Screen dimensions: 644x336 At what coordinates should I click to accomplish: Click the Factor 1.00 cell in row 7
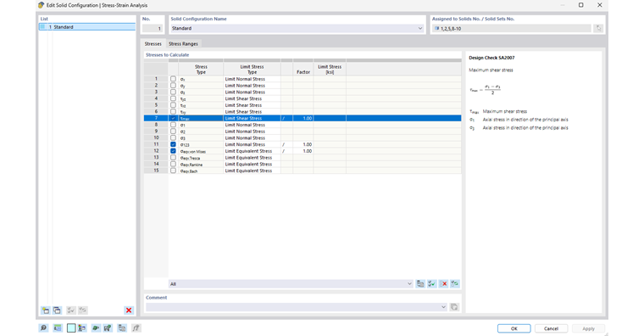[303, 118]
